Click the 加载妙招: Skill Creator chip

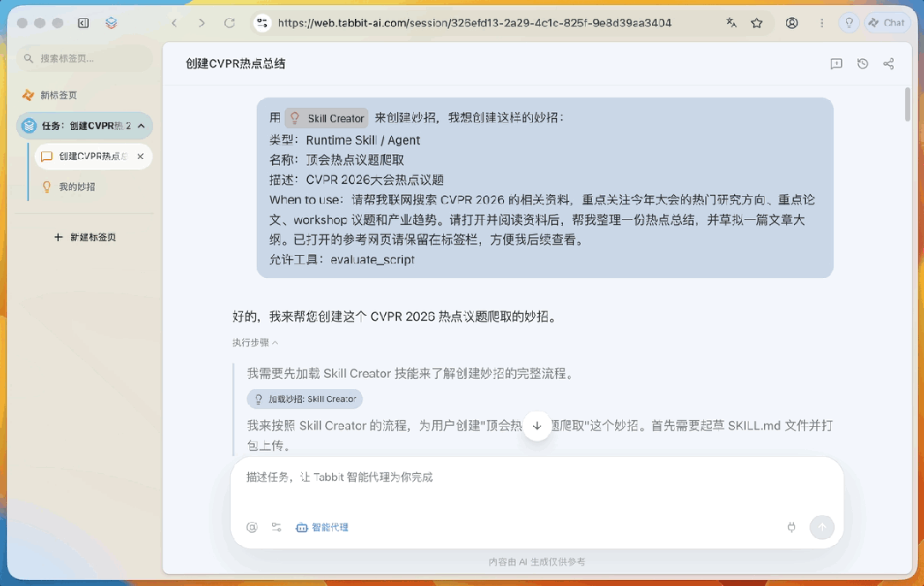click(305, 399)
